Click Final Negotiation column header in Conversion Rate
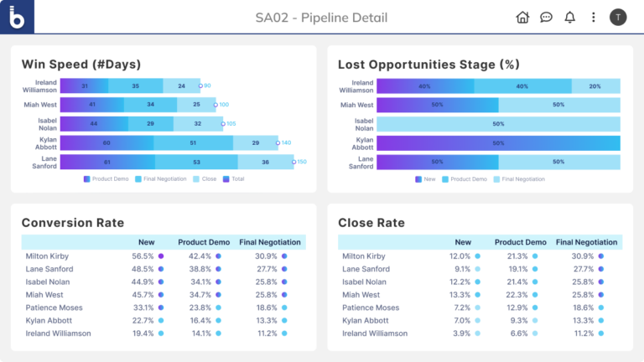Viewport: 644px width, 362px height. pos(270,242)
